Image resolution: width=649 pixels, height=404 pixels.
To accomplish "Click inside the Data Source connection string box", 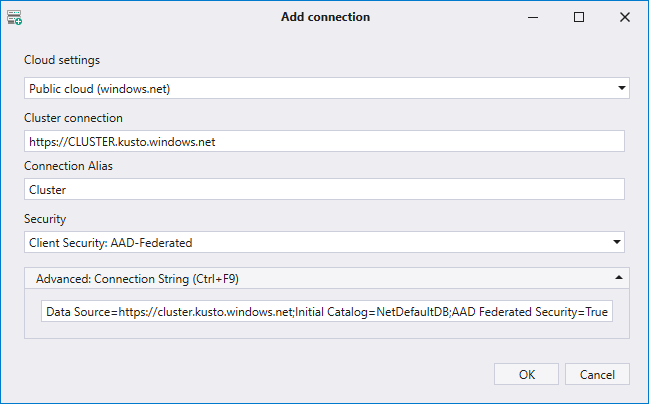I will coord(326,312).
